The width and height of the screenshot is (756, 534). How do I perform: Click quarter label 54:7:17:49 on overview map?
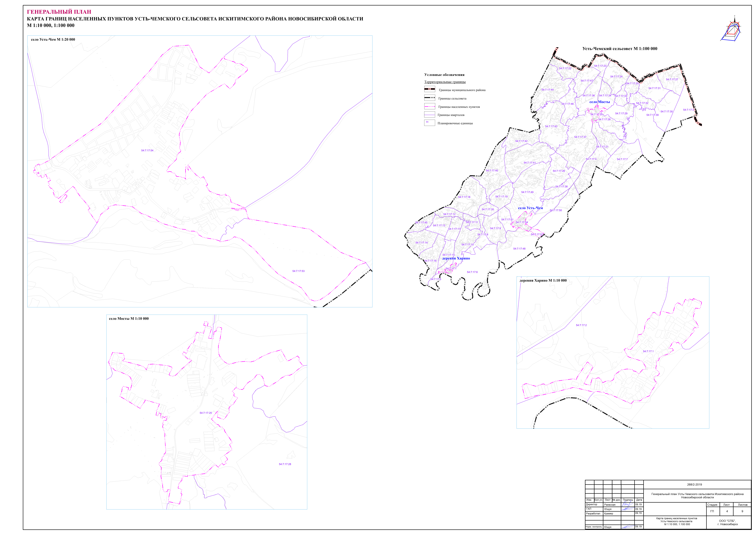527,192
